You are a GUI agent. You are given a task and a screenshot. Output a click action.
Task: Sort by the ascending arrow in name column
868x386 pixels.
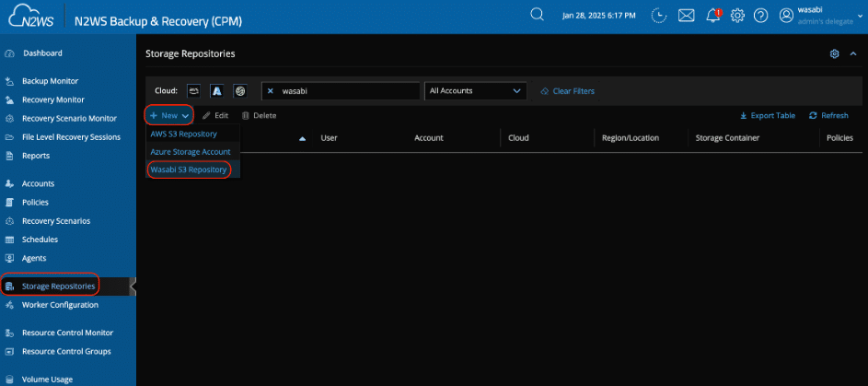pos(302,138)
